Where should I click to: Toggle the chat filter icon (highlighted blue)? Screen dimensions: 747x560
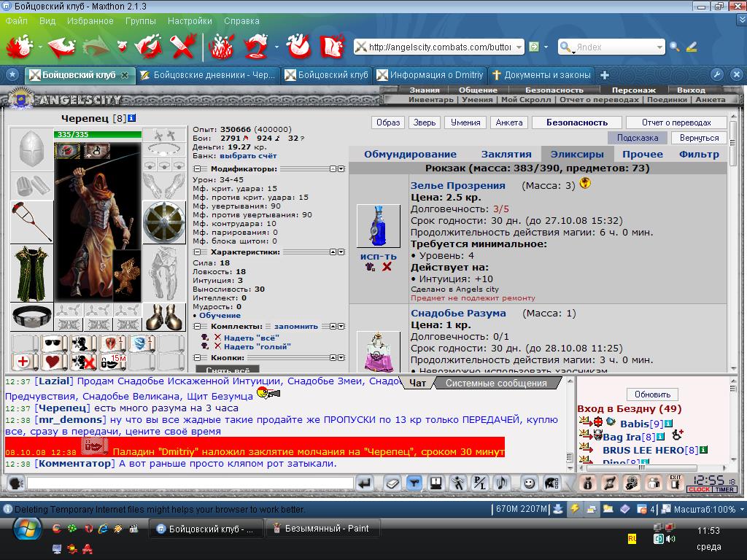click(x=414, y=484)
